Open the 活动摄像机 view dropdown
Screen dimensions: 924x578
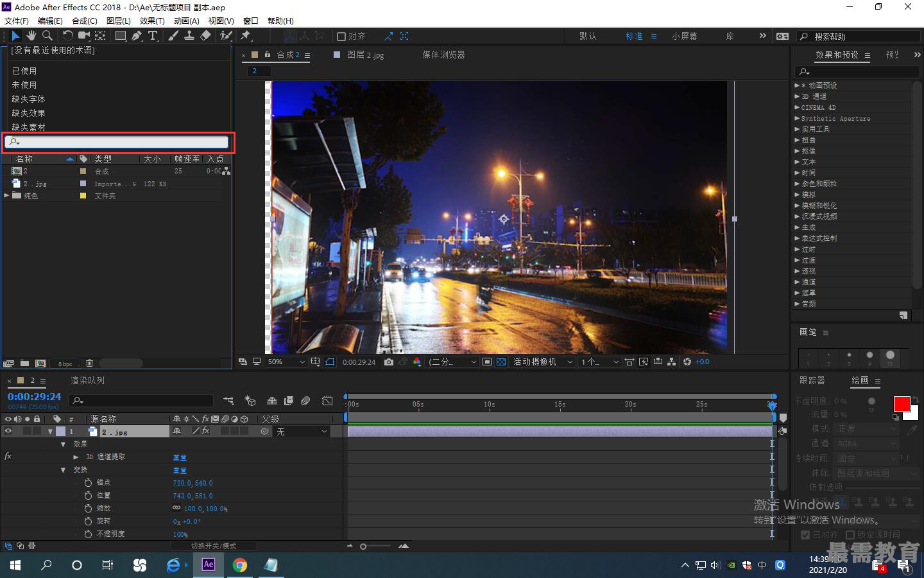542,362
